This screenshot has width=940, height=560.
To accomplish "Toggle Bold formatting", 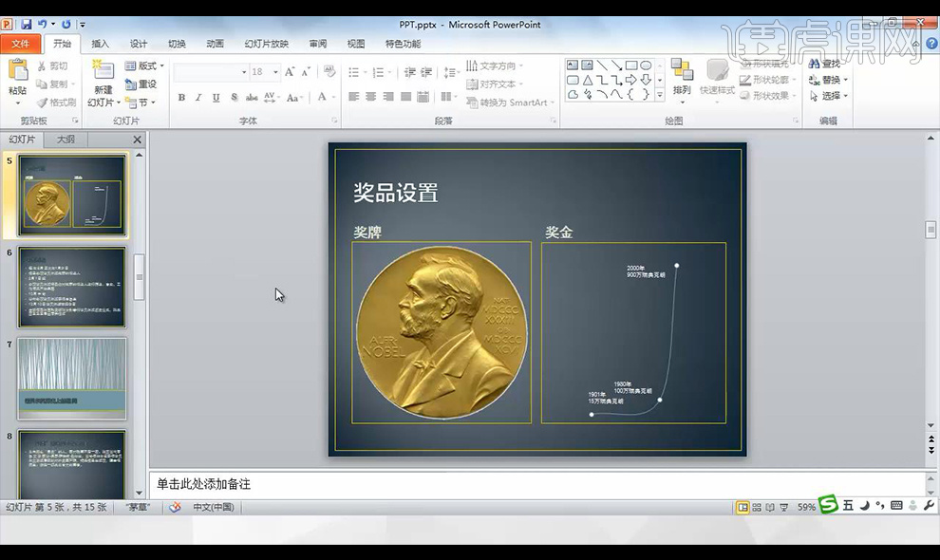I will [x=181, y=97].
